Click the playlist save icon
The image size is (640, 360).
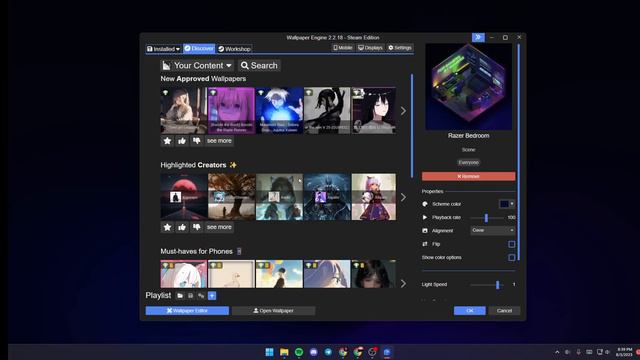191,296
